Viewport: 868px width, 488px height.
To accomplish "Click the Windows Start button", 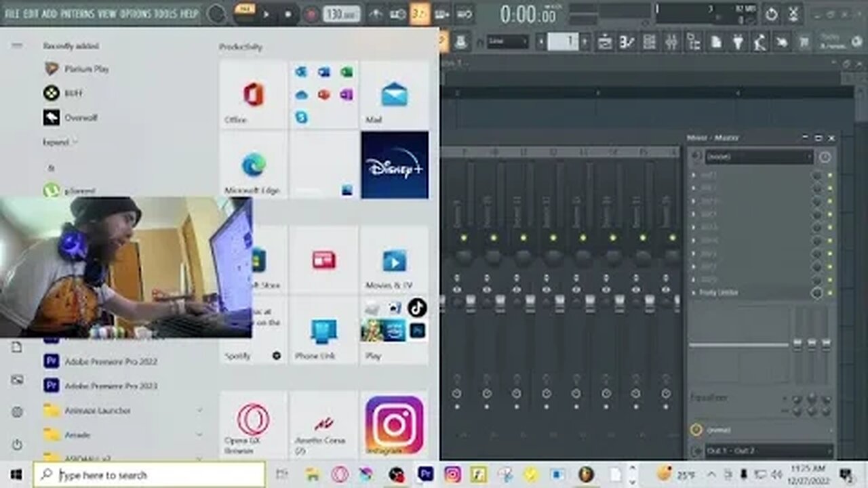I will pyautogui.click(x=16, y=474).
